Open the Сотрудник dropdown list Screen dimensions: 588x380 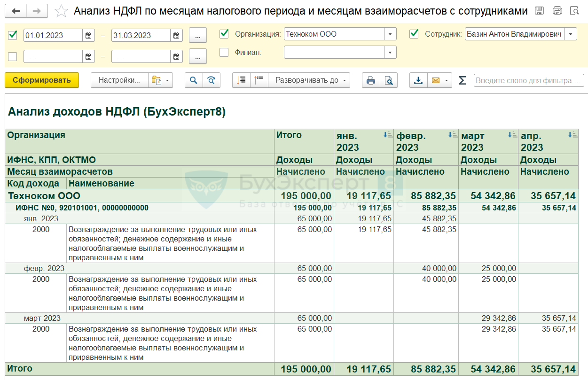click(571, 34)
